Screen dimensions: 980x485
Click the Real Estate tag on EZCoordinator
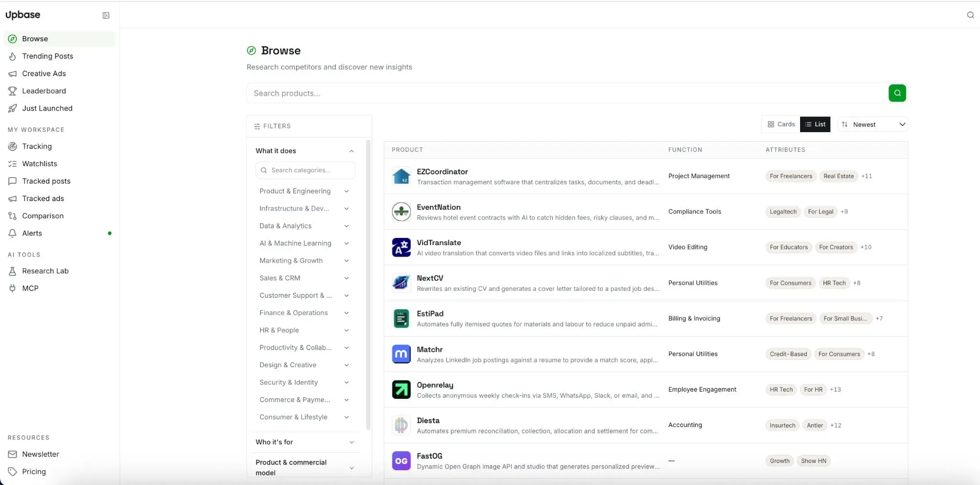pyautogui.click(x=838, y=176)
